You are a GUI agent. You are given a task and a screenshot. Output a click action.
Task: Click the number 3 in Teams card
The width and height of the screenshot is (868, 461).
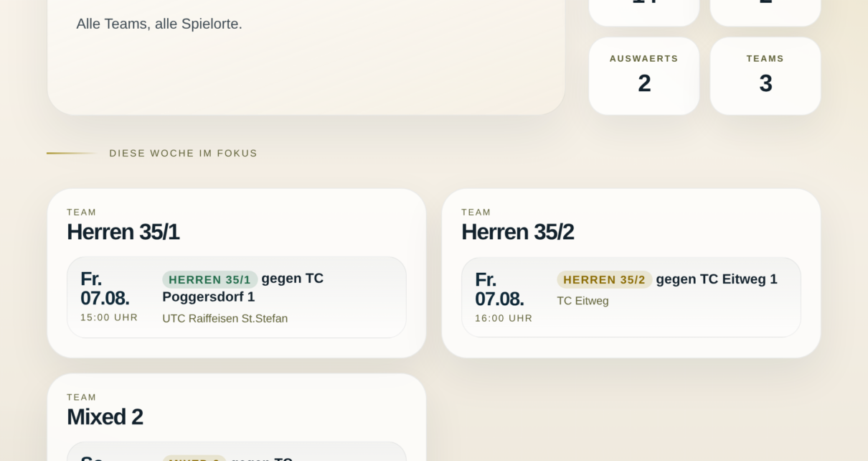pos(765,84)
